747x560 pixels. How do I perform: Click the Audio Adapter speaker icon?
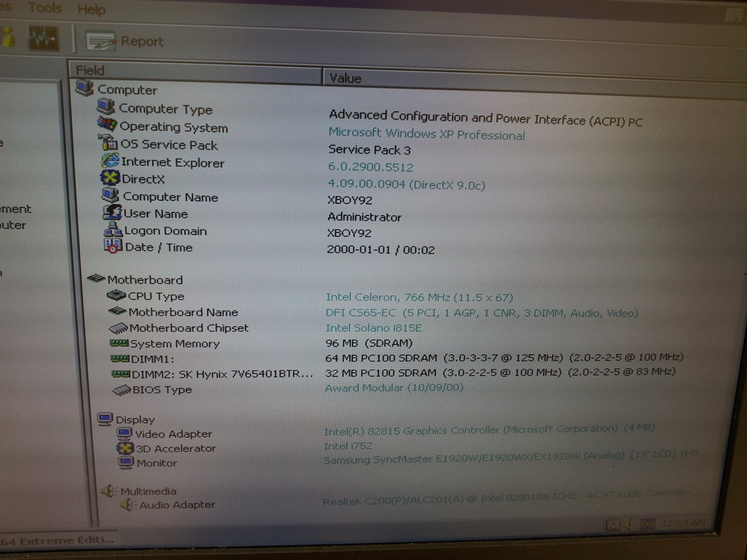(127, 505)
